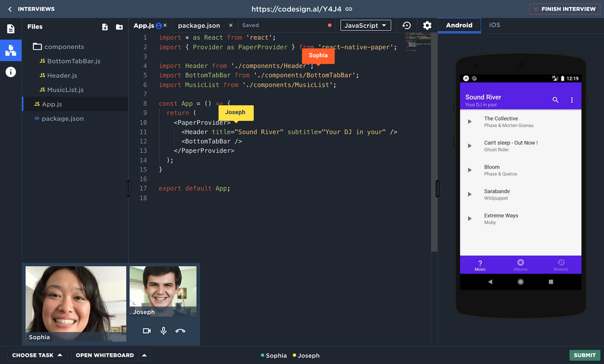604x364 pixels.
Task: Click the Finish Interview button
Action: [x=564, y=9]
